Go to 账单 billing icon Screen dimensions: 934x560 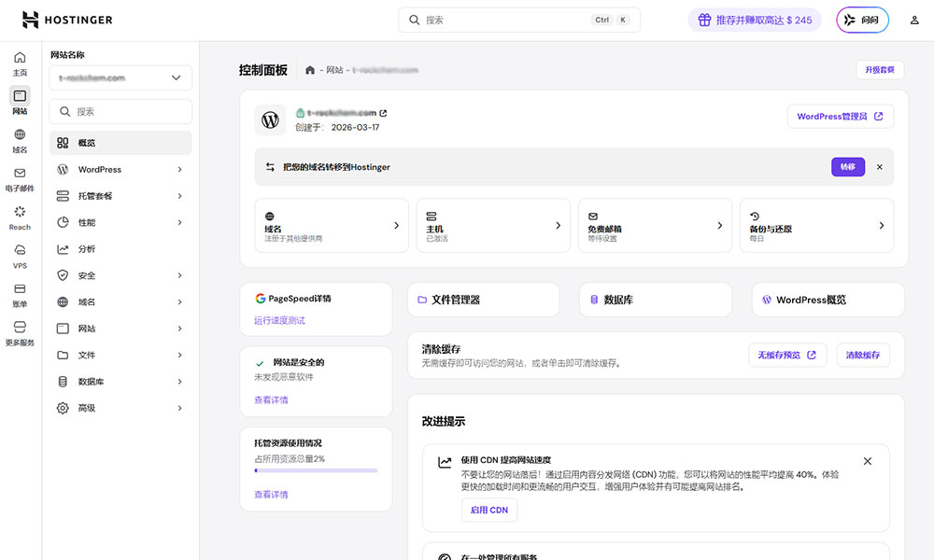20,289
